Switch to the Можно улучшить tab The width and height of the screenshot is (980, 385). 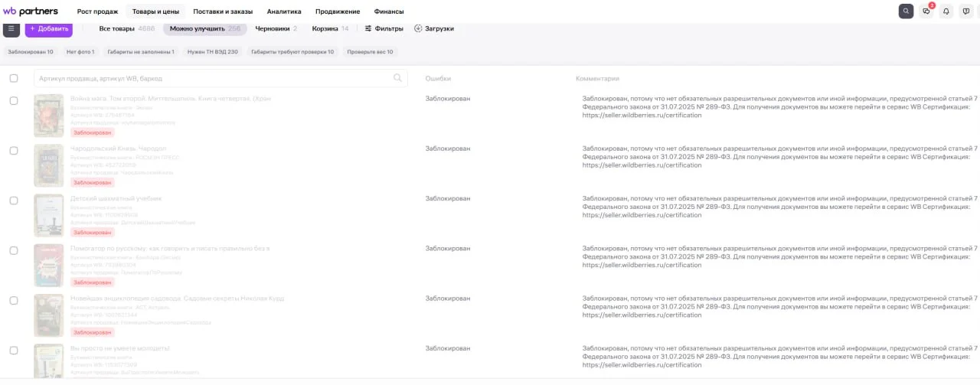click(x=204, y=28)
